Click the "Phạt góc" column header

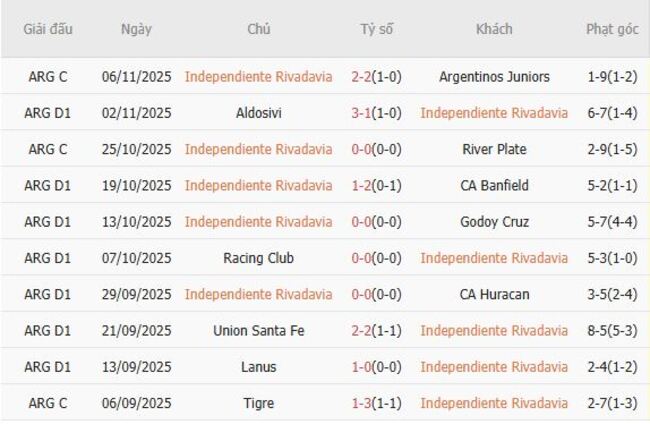pos(612,29)
